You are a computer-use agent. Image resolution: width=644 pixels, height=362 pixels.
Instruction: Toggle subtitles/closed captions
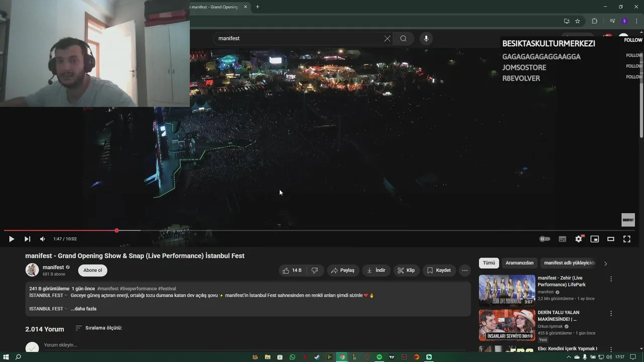(x=562, y=239)
